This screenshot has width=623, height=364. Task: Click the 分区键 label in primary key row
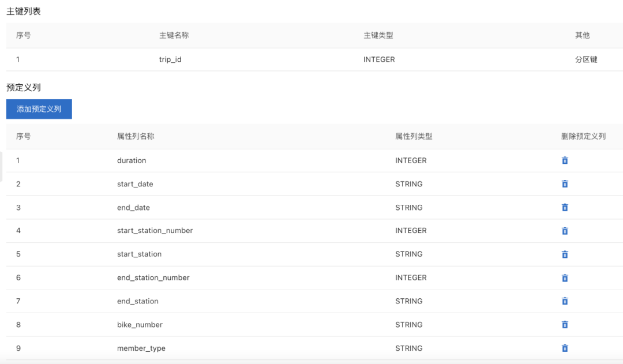tap(586, 59)
